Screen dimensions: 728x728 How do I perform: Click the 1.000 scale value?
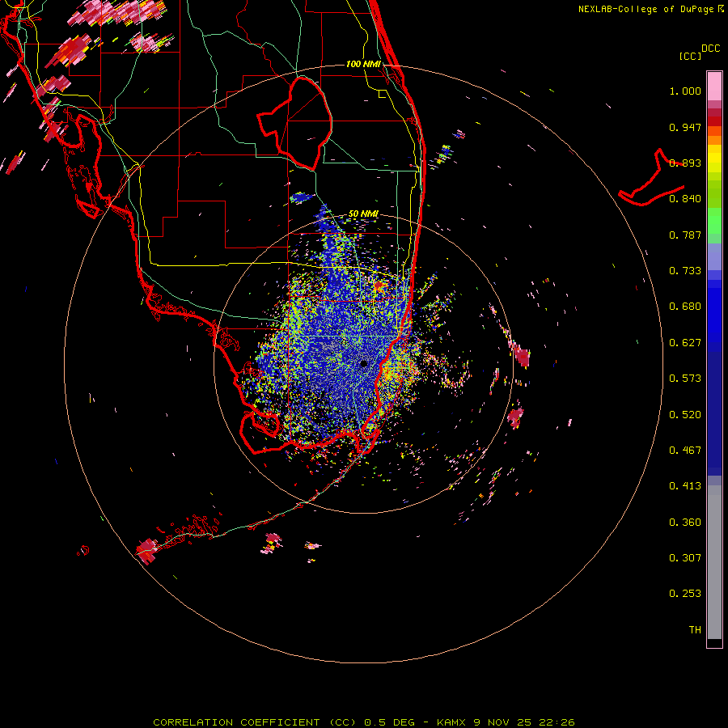pyautogui.click(x=685, y=91)
